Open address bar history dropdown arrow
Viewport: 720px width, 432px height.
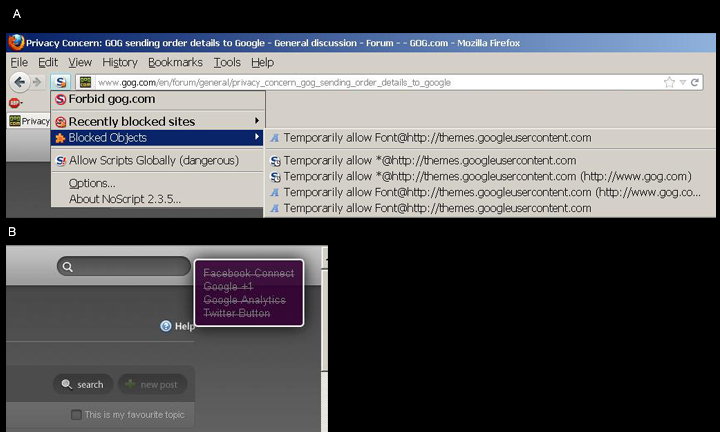click(683, 83)
